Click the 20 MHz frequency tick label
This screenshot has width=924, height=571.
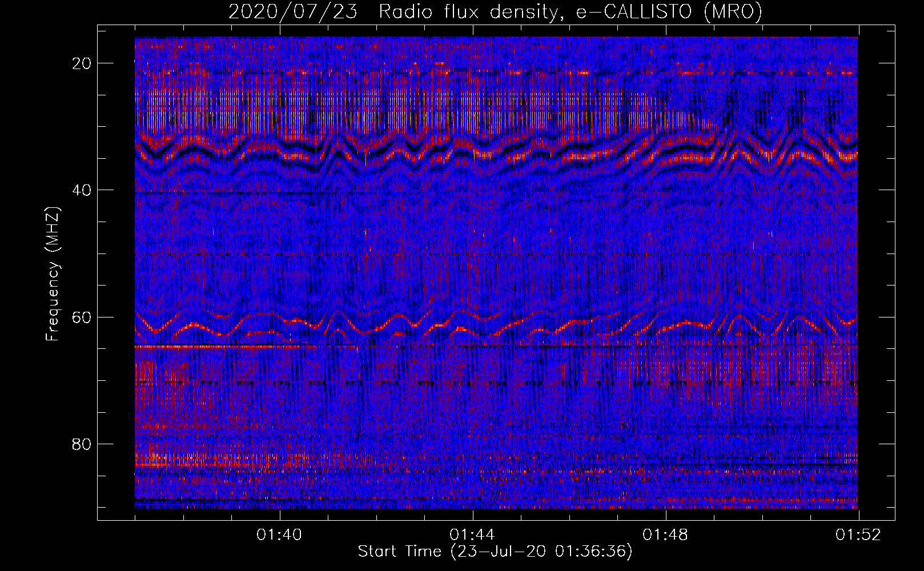click(x=82, y=63)
